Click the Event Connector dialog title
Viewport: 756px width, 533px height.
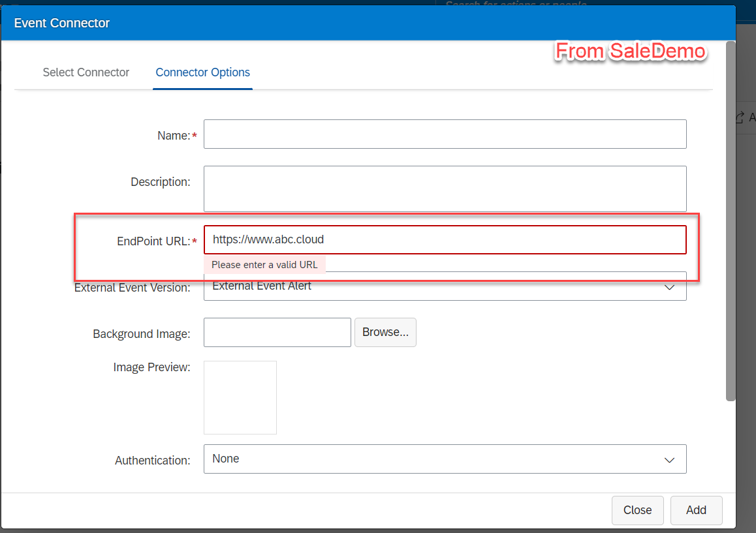click(x=62, y=23)
